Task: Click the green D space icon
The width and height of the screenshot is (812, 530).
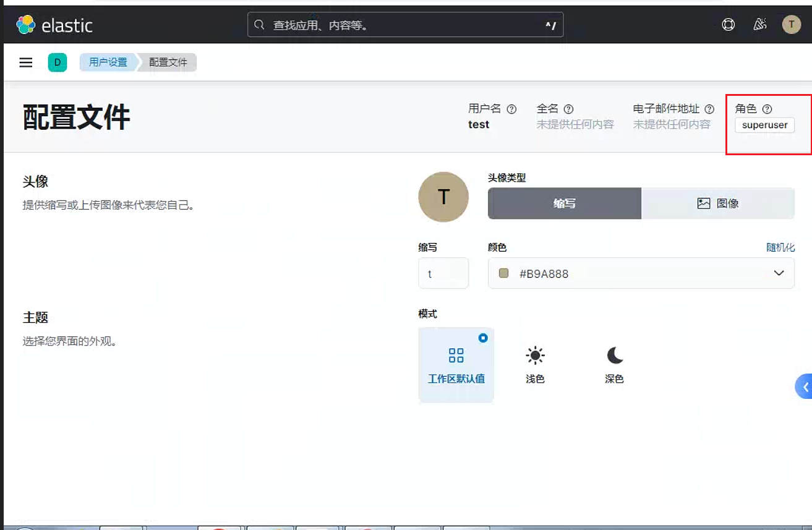Action: pyautogui.click(x=58, y=62)
